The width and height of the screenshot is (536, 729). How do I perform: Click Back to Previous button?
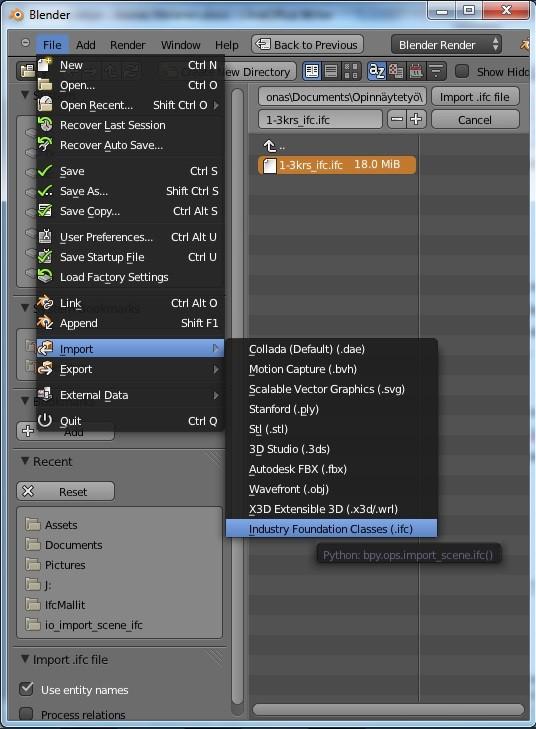pyautogui.click(x=307, y=45)
